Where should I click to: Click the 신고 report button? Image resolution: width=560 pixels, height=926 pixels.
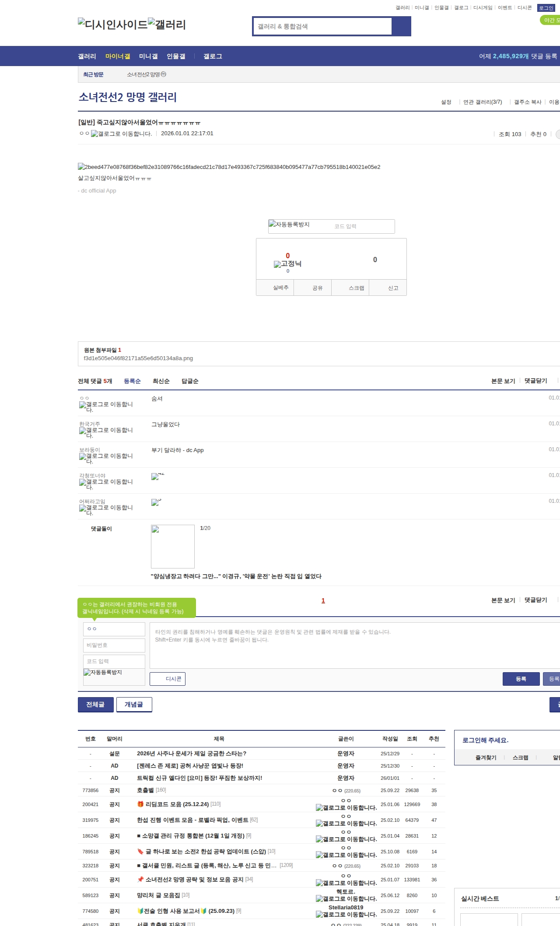pos(393,288)
